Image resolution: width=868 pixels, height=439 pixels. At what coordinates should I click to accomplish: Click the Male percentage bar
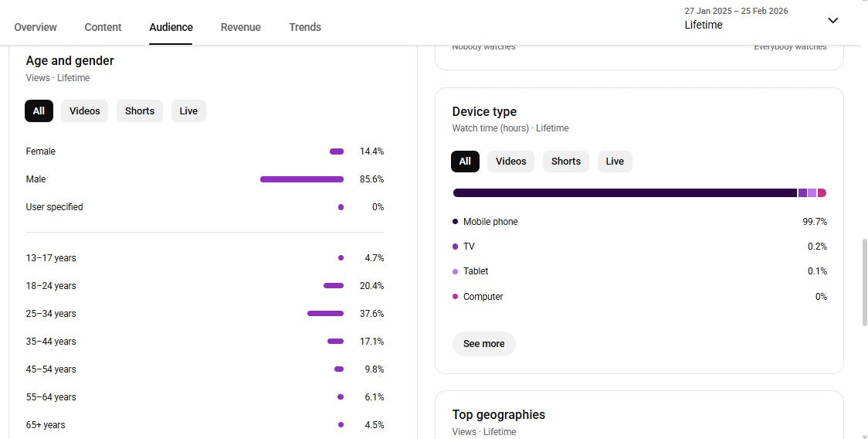302,179
